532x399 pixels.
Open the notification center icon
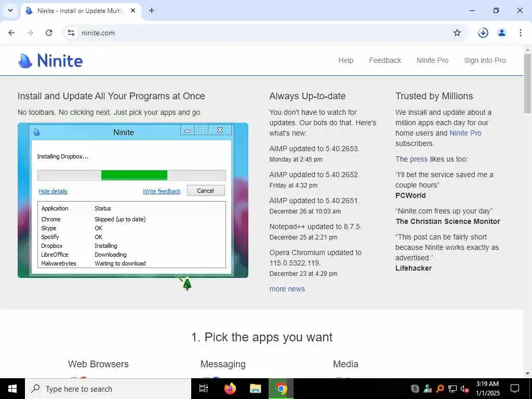click(515, 389)
